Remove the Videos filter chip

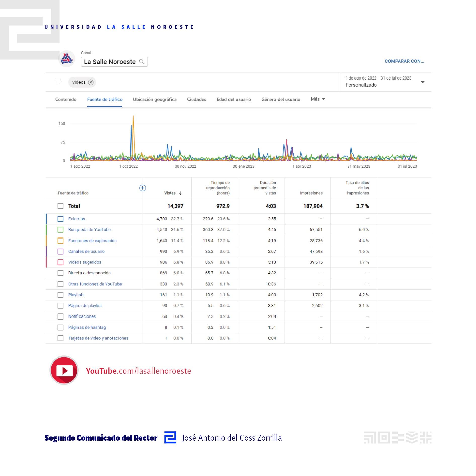[91, 82]
